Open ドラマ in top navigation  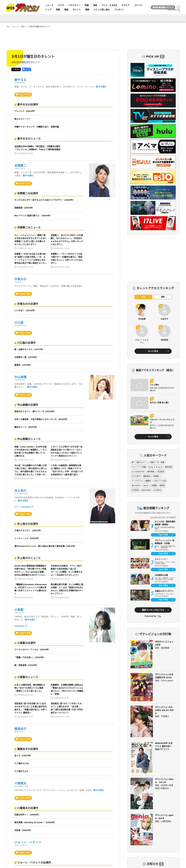[61, 5]
